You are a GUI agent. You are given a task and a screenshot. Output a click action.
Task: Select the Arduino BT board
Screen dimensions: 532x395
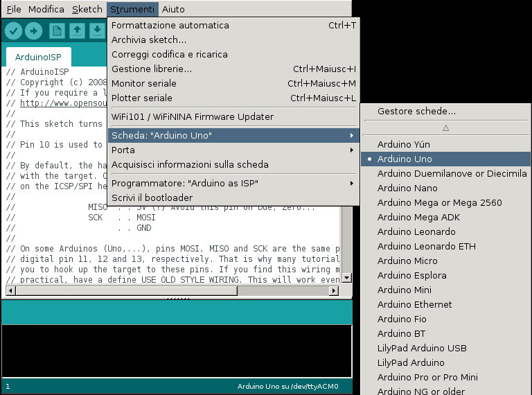(446, 334)
